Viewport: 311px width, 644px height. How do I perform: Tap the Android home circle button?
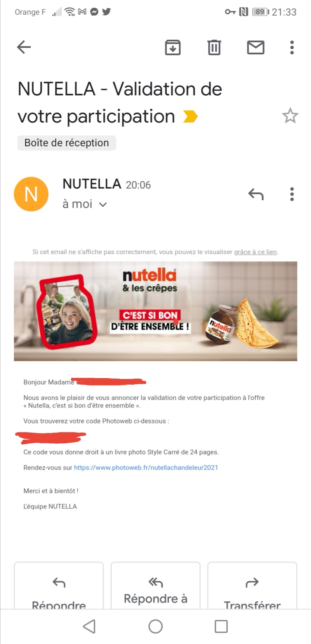(x=155, y=626)
